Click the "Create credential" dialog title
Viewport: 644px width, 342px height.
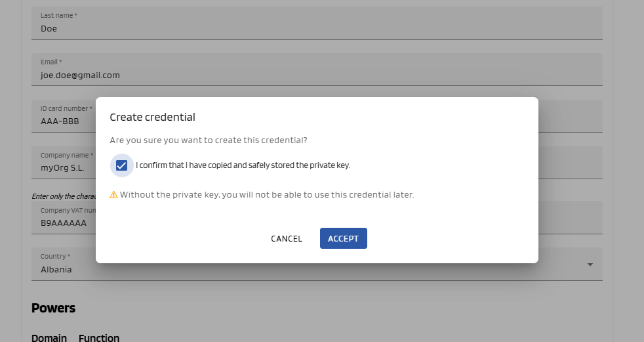152,118
